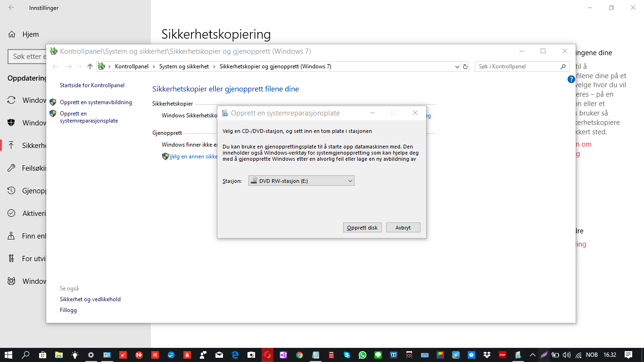
Task: Open Sikkerhet og vedlikehold link
Action: (x=90, y=299)
